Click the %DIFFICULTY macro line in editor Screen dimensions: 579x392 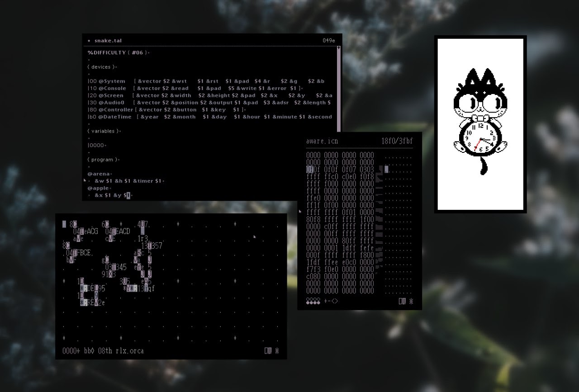pos(118,53)
